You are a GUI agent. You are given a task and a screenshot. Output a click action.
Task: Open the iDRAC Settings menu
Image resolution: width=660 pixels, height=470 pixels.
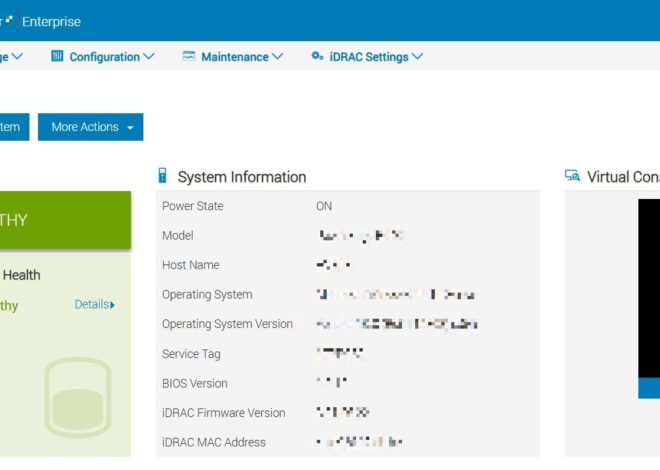pos(367,56)
